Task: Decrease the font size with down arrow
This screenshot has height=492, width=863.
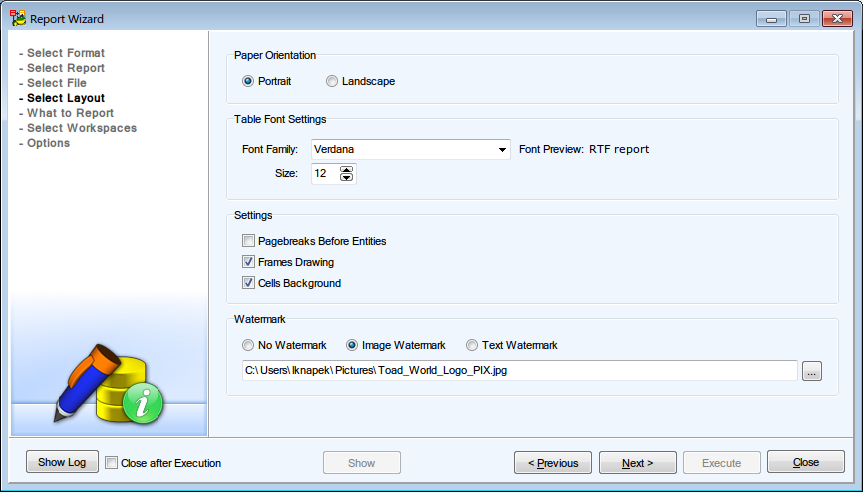Action: [x=347, y=178]
